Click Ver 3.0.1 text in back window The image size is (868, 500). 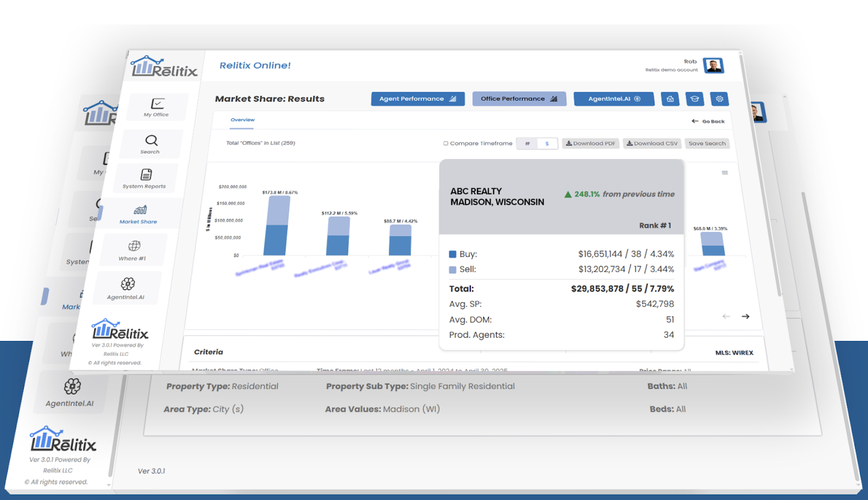tap(151, 471)
